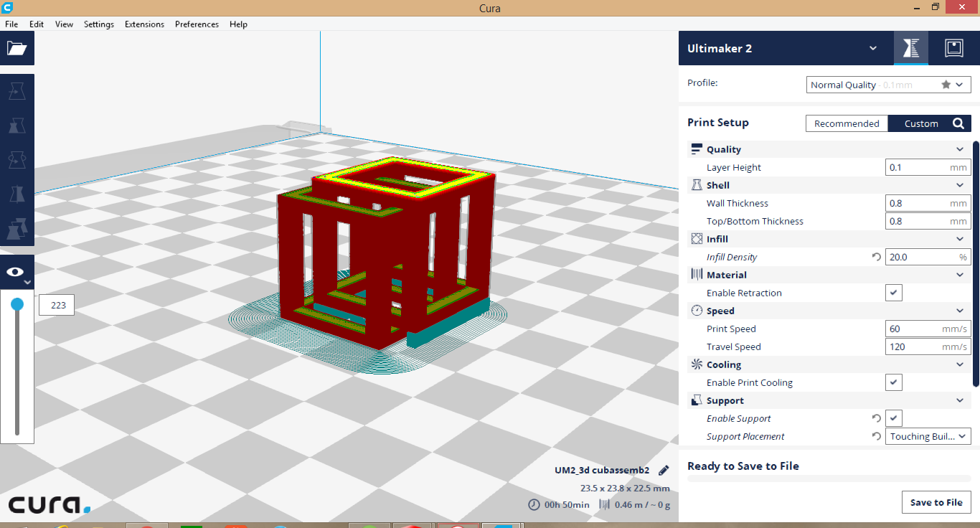
Task: Click the Speed category icon
Action: [696, 311]
